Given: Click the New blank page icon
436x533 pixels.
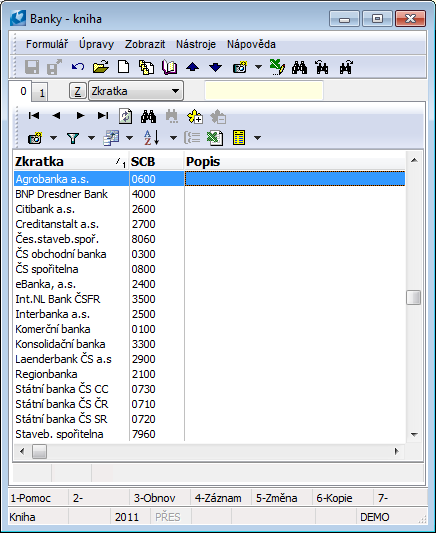Looking at the screenshot, I should pos(123,67).
